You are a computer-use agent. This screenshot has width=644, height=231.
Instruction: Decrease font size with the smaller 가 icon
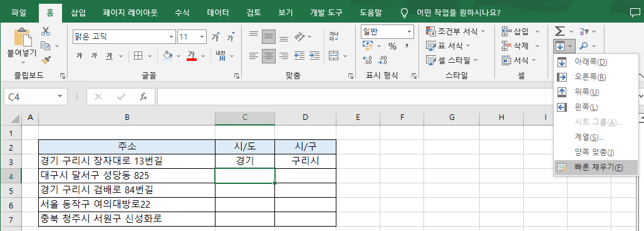coord(231,36)
